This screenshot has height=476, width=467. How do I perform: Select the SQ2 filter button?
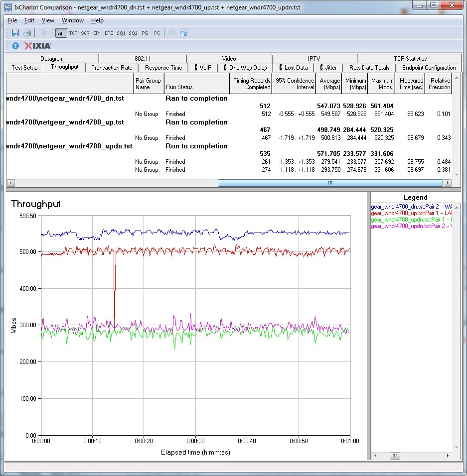pos(133,33)
